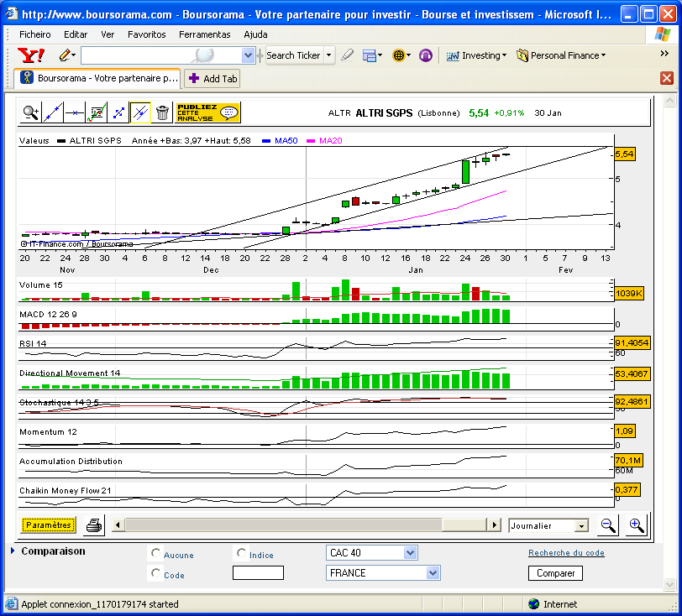Click the trash can delete drawings icon
Image resolution: width=682 pixels, height=616 pixels.
[x=162, y=113]
